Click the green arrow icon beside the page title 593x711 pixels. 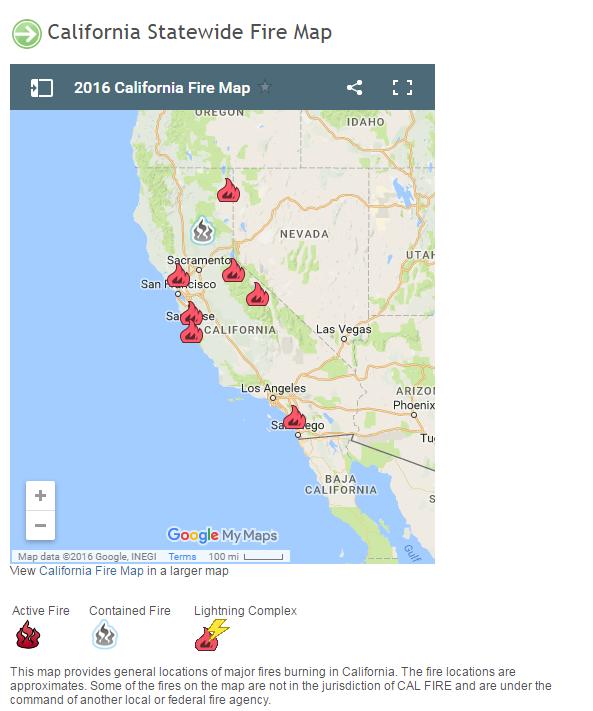point(27,34)
